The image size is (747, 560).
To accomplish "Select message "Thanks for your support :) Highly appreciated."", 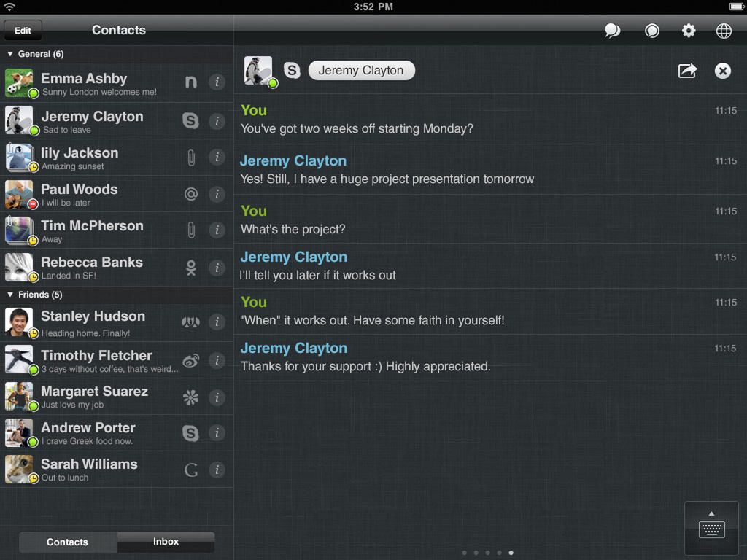I will click(365, 366).
